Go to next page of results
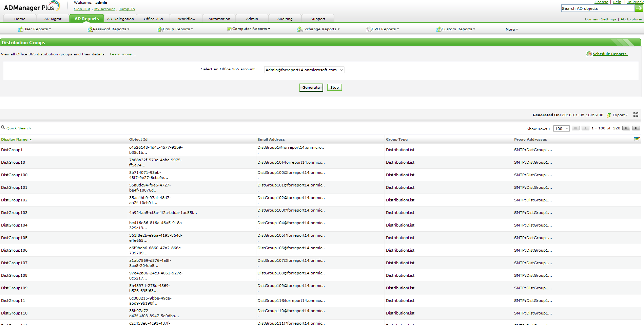The height and width of the screenshot is (325, 644). (626, 128)
